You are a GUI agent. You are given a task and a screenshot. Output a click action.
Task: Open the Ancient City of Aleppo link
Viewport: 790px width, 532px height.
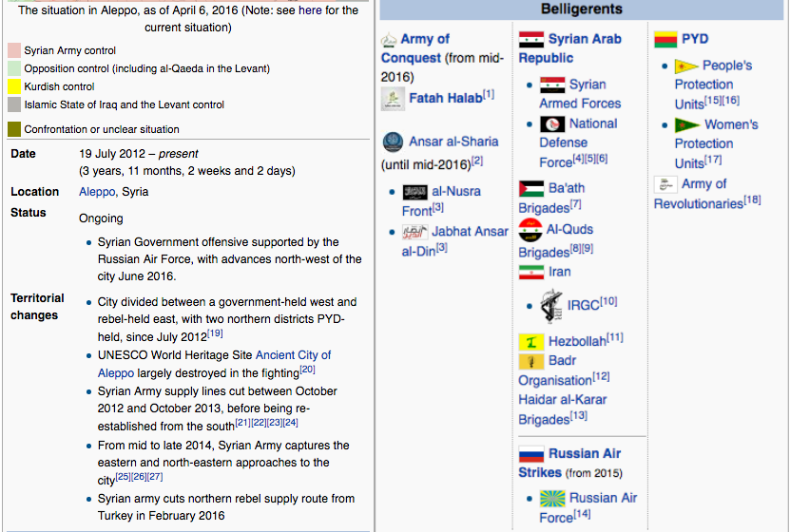pos(214,364)
